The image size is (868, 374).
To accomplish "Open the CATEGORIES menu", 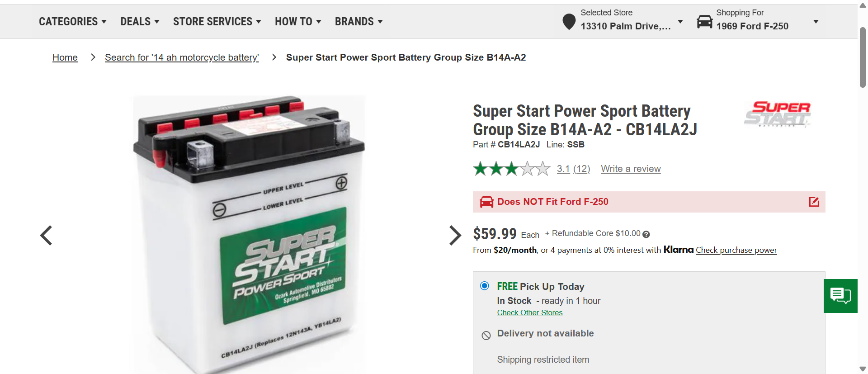I will pos(73,21).
